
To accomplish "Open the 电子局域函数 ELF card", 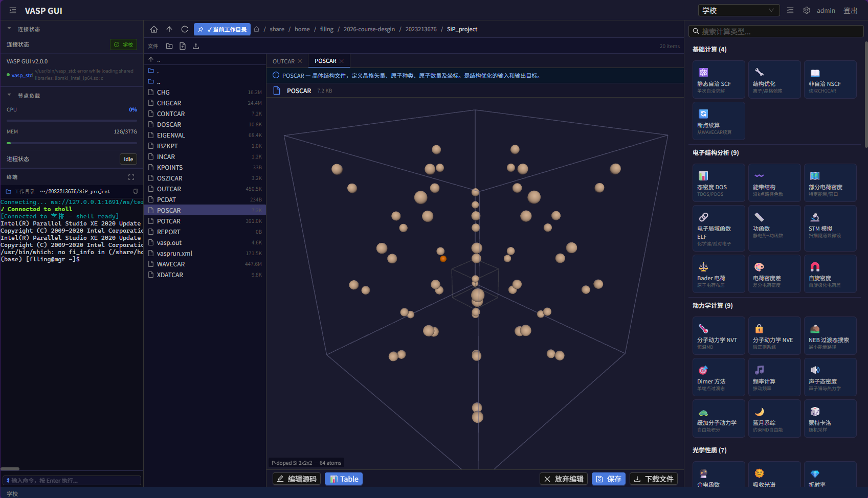I will click(x=719, y=228).
